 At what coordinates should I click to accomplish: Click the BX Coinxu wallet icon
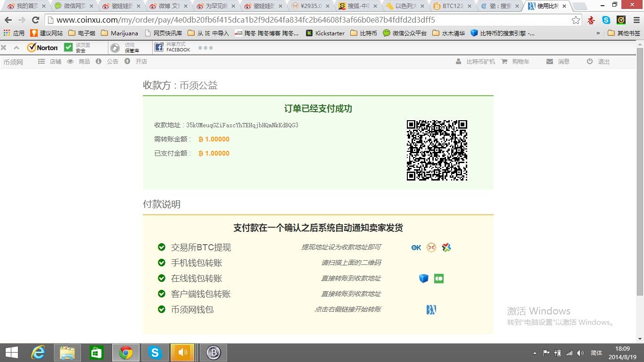[x=431, y=310]
